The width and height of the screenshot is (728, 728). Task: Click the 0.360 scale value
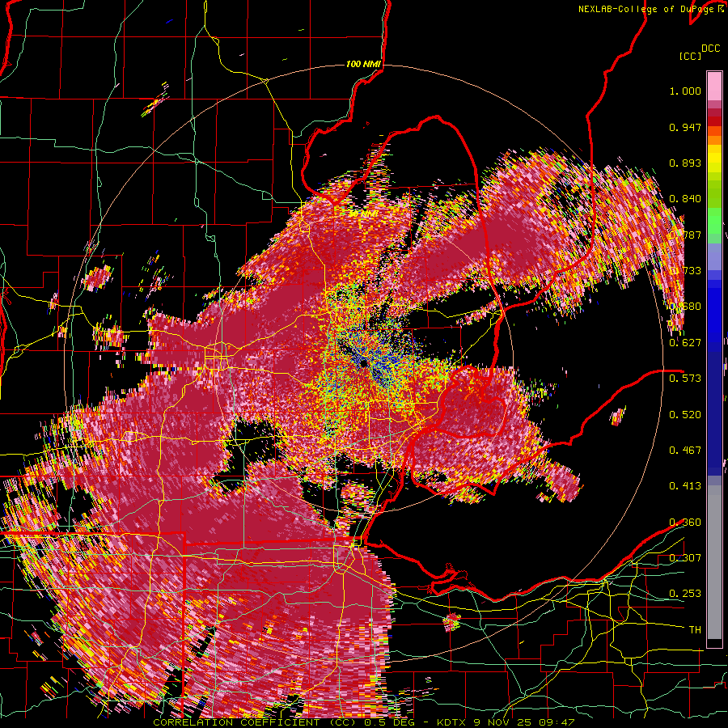[x=685, y=523]
